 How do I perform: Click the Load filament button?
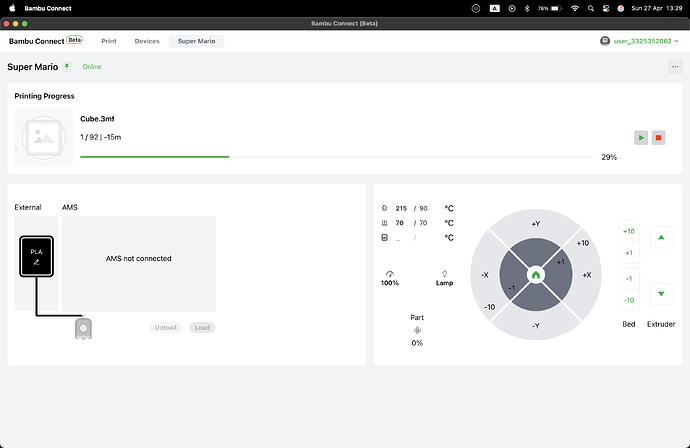[x=202, y=327]
